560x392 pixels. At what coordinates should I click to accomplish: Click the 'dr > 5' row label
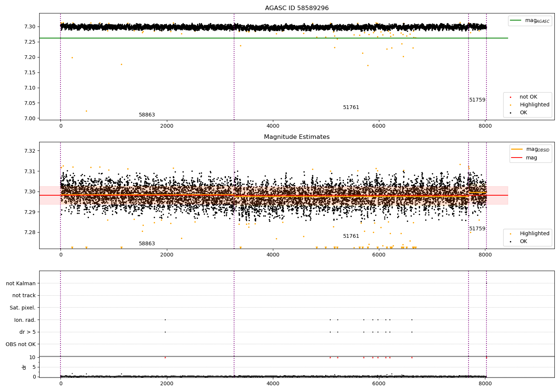pyautogui.click(x=28, y=332)
